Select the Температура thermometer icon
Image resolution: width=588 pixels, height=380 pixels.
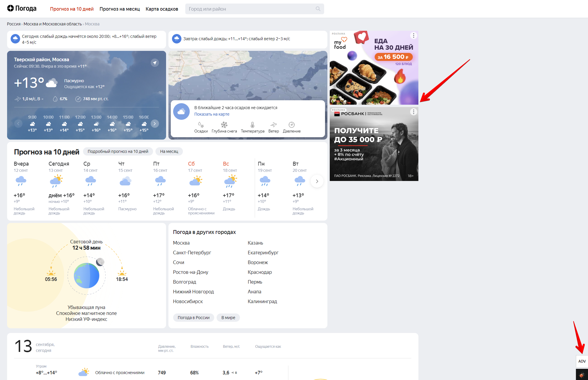(x=252, y=125)
